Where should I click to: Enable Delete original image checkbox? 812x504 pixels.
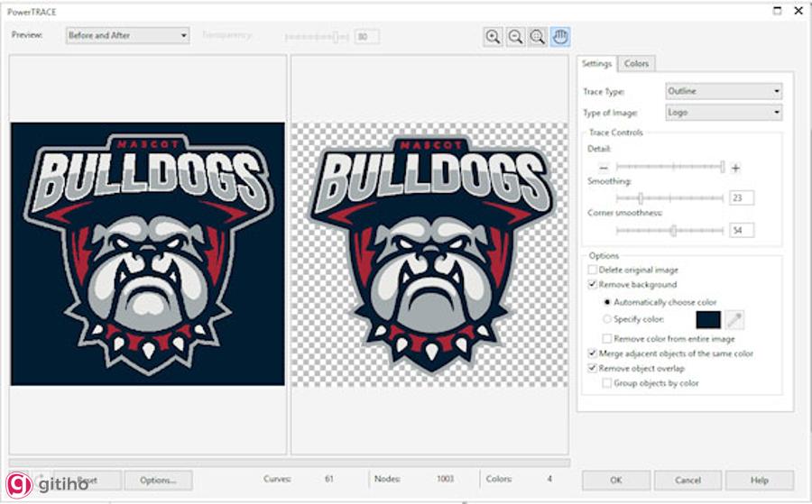pyautogui.click(x=593, y=270)
